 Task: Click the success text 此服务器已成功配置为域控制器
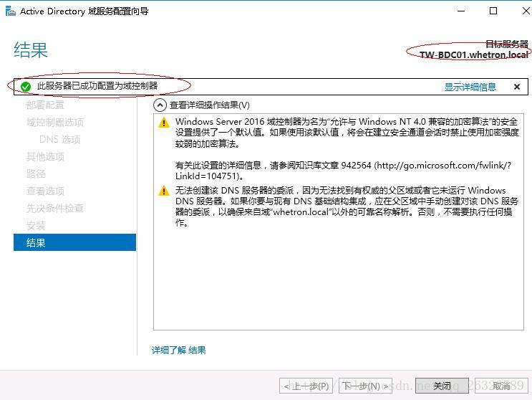click(97, 85)
